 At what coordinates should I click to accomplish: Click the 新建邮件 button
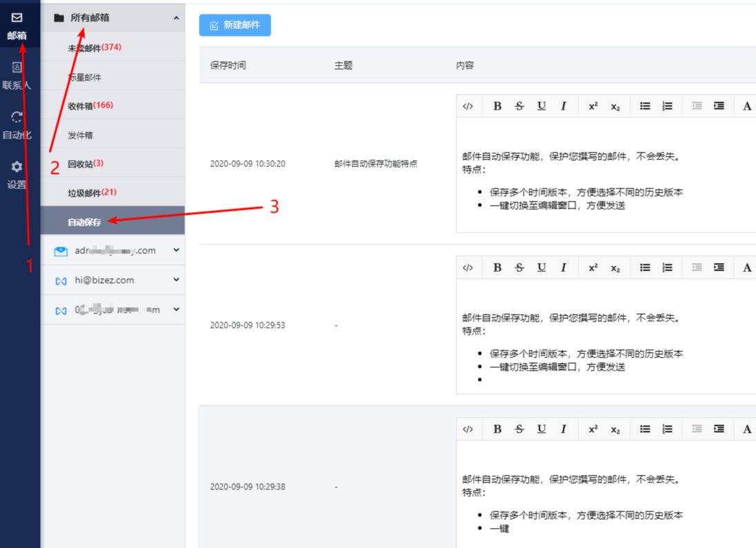pos(235,25)
